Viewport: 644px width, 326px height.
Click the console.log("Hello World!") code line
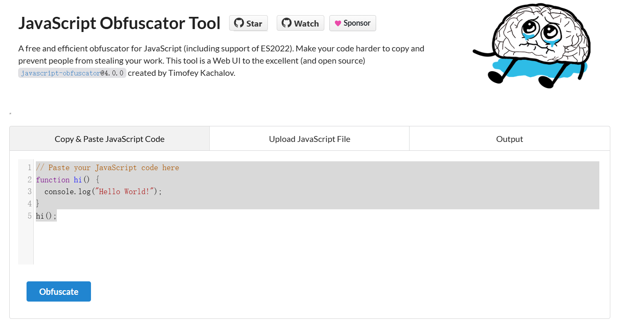click(x=103, y=192)
